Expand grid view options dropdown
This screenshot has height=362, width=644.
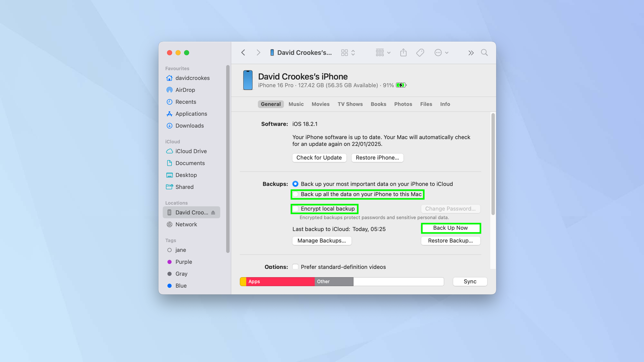[382, 52]
